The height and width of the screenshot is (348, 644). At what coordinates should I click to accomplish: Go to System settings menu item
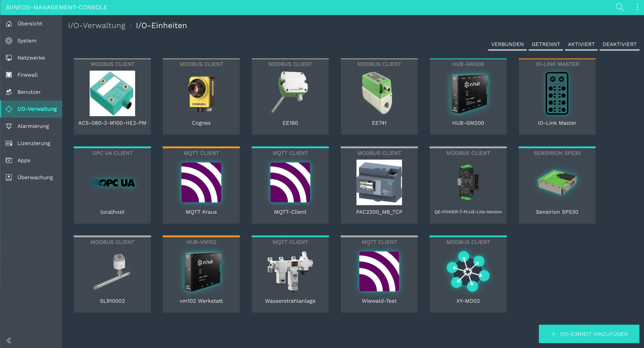(31, 41)
